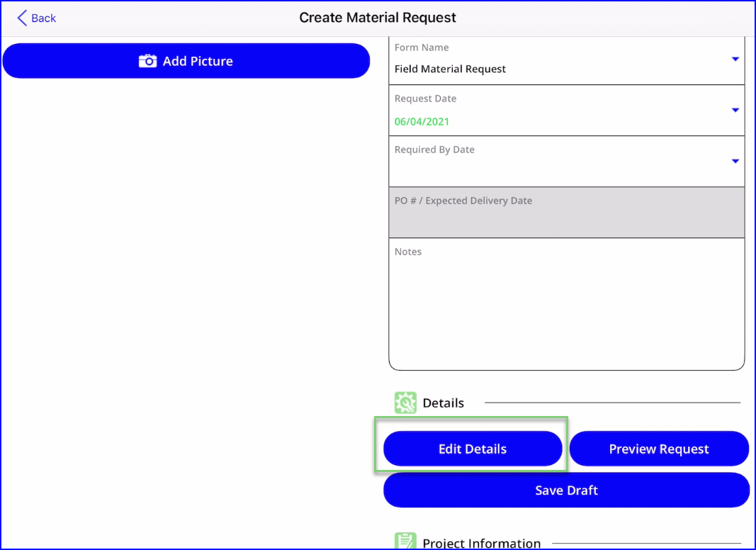Save the request as draft
756x550 pixels.
567,490
